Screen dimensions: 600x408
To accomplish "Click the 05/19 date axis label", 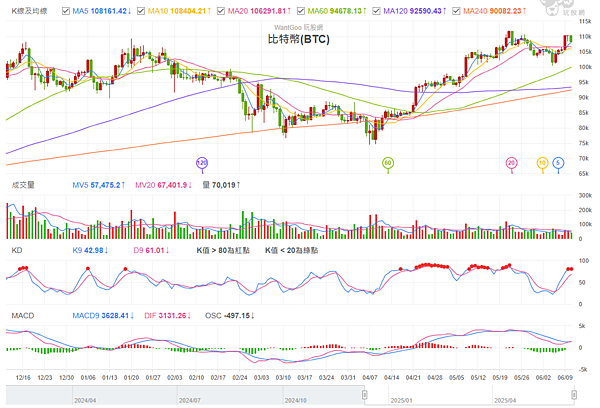I will 500,378.
